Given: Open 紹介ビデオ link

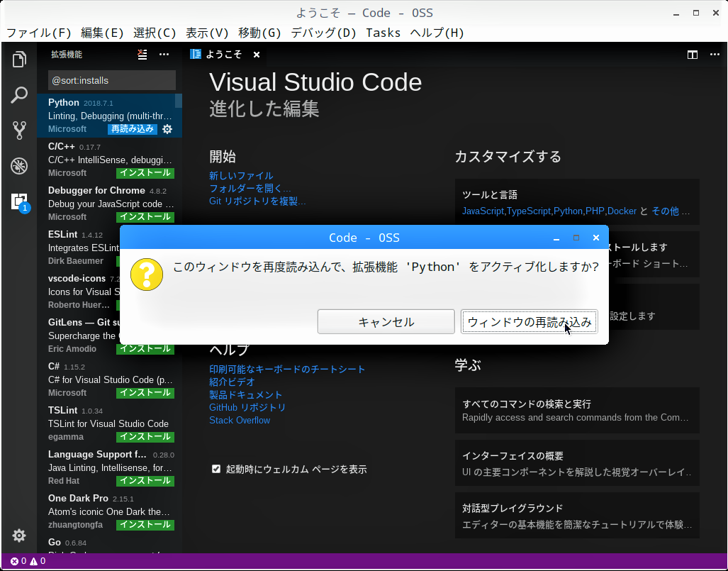Looking at the screenshot, I should tap(232, 382).
